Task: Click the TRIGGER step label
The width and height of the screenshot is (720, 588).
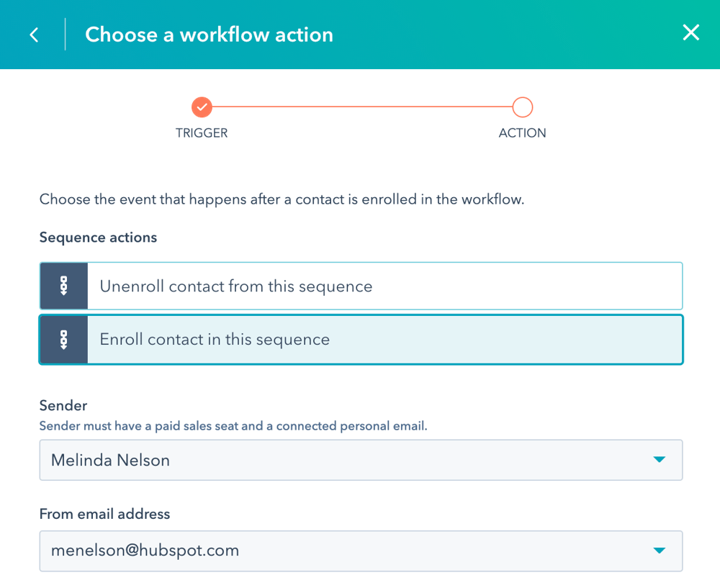Action: [x=202, y=133]
